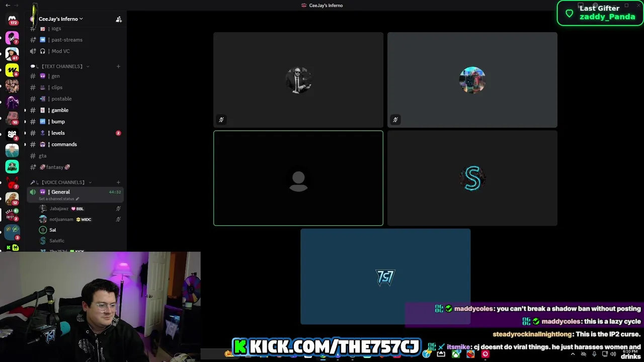
Task: Click the taskbar microphone icon
Action: (594, 354)
